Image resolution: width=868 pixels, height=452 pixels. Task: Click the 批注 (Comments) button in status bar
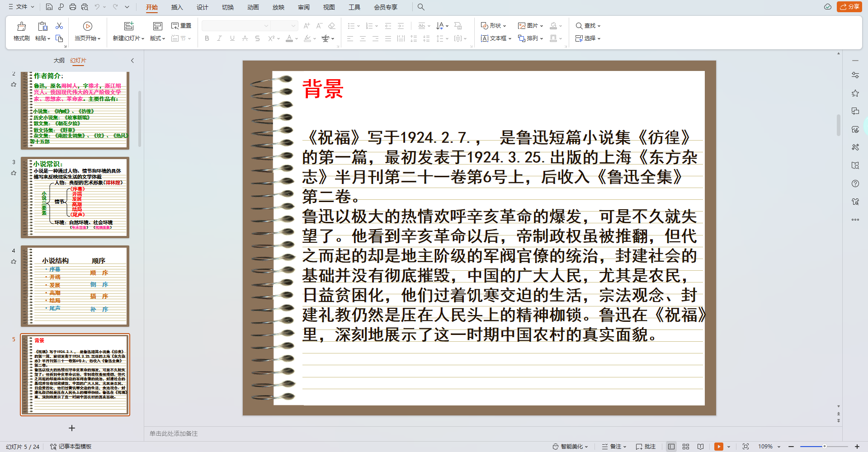[646, 447]
